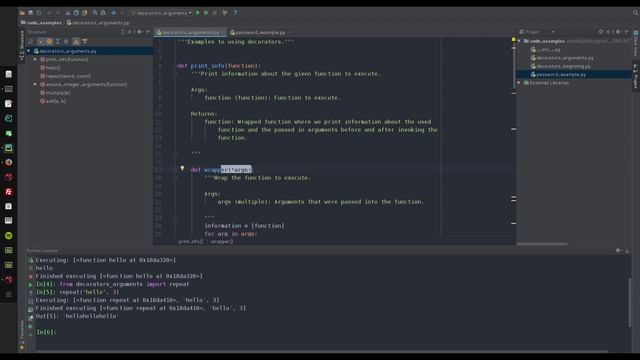Click the red stop console icon
The image size is (640, 360).
[31, 276]
